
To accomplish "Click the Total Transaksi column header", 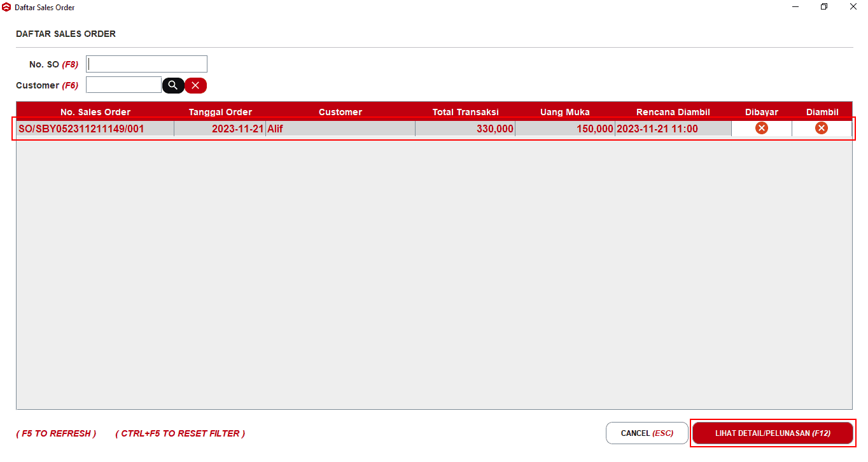I will click(x=466, y=112).
